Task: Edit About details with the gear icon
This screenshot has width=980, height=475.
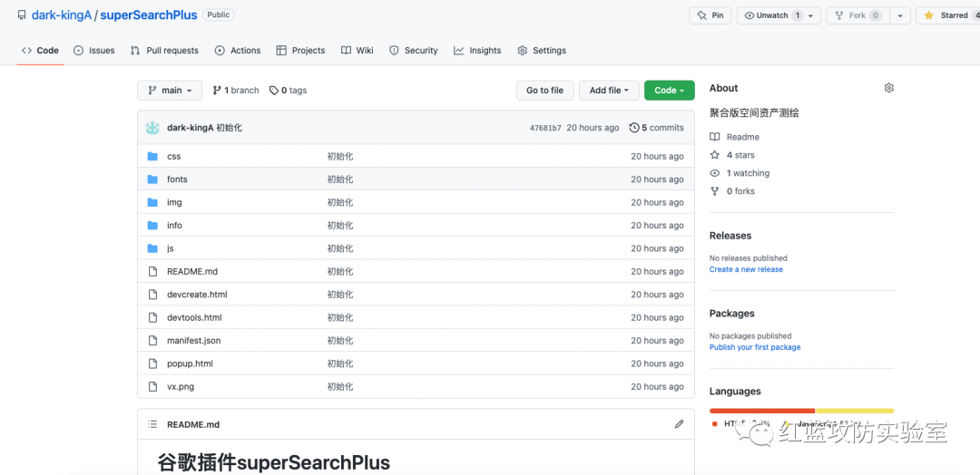Action: 888,88
